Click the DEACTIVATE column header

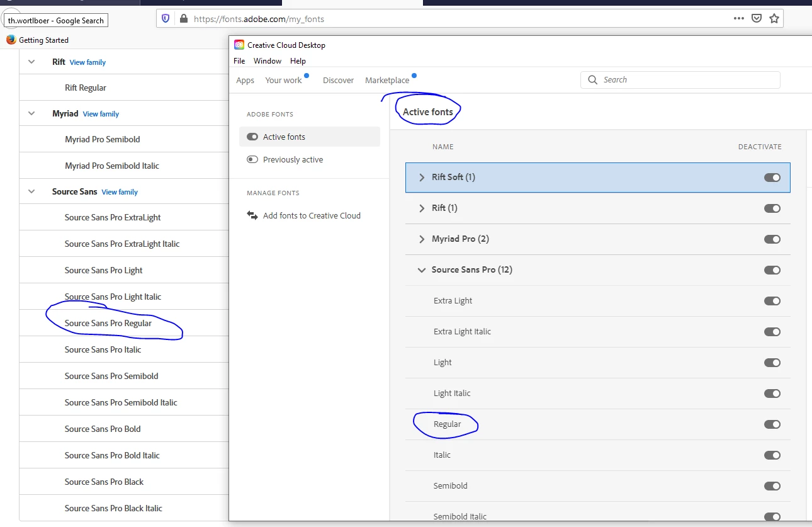coord(760,147)
